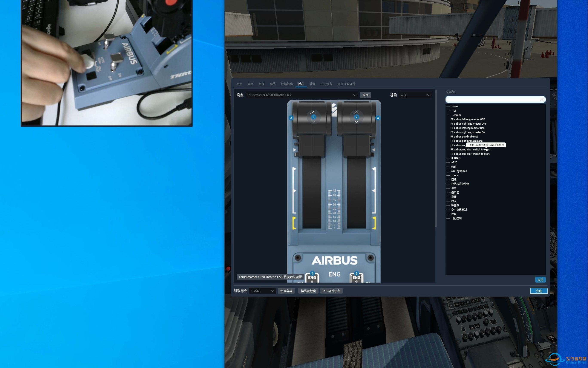Click the device panel vertical scrollbar
The width and height of the screenshot is (588, 368).
[x=436, y=159]
